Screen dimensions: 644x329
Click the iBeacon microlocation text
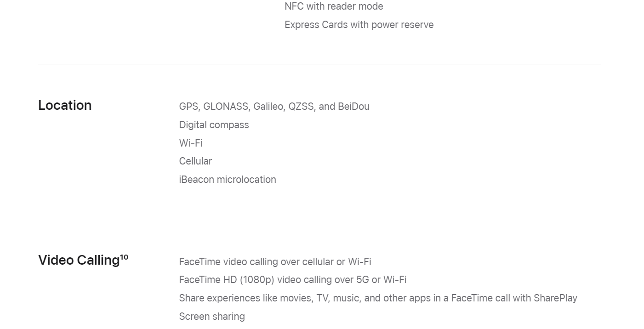coord(228,180)
